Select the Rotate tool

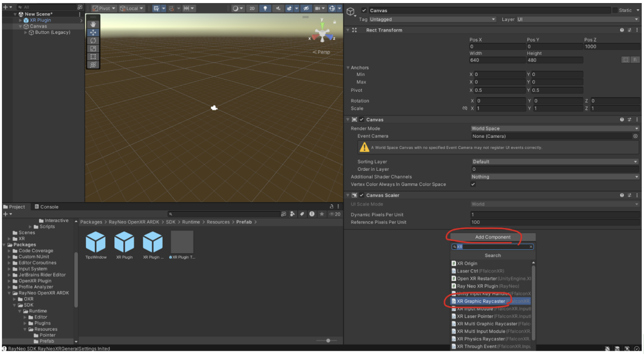pos(93,40)
